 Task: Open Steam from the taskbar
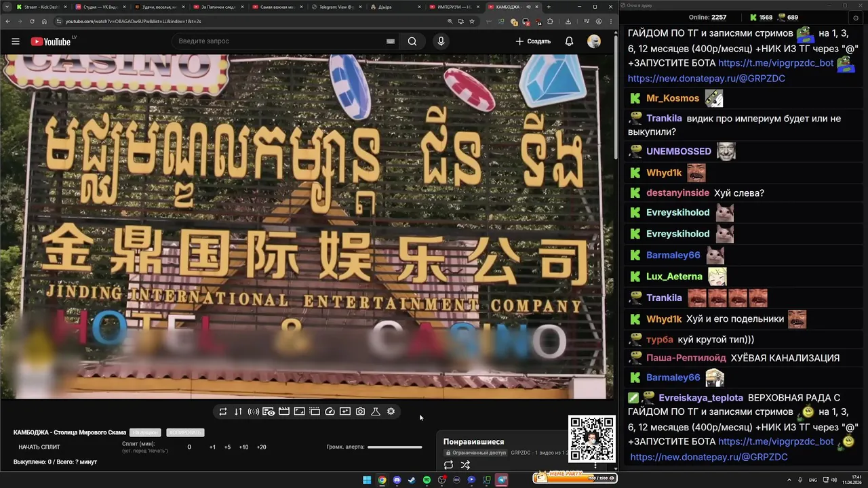tap(412, 480)
